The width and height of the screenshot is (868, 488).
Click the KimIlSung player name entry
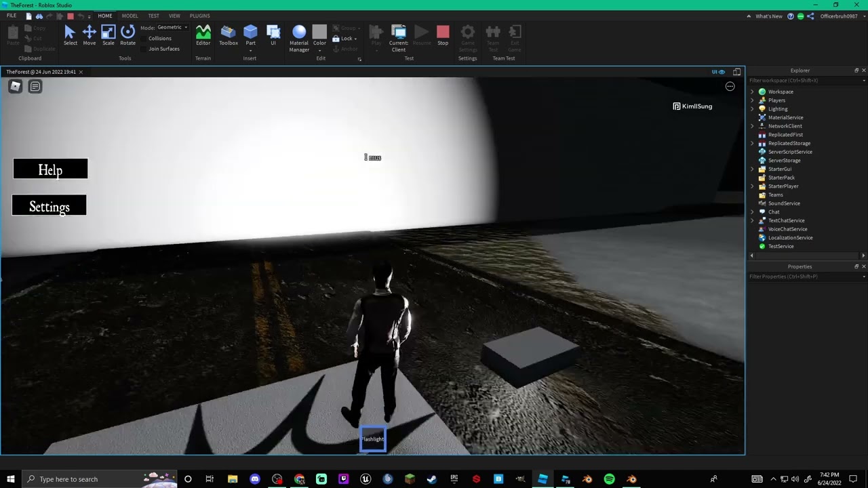[692, 106]
